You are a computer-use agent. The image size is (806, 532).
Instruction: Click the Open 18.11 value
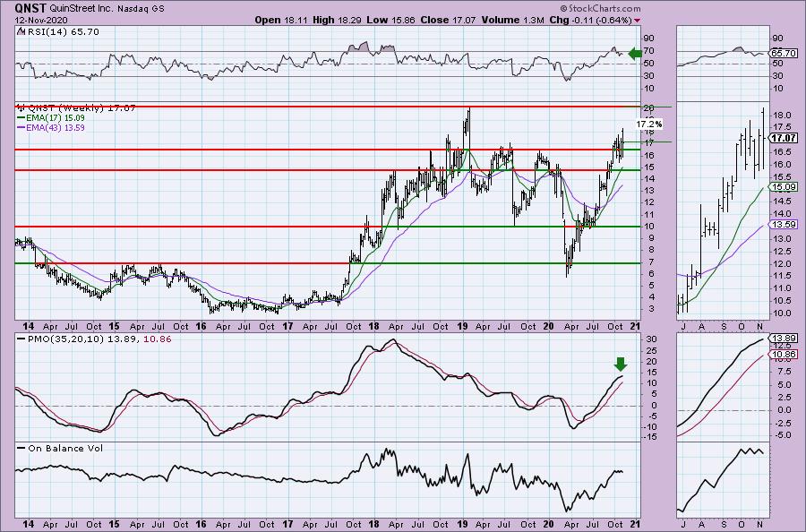point(282,20)
